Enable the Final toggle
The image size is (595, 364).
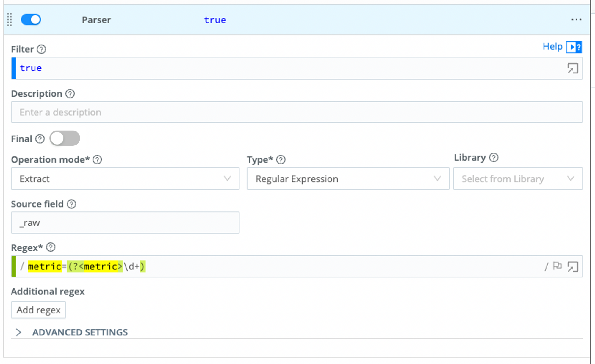tap(65, 138)
